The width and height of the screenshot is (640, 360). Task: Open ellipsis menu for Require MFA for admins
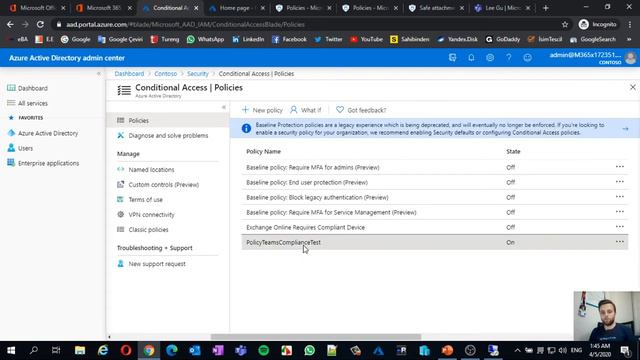click(620, 167)
